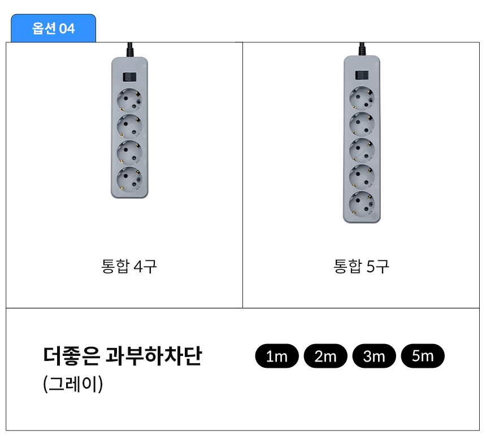Click the top socket of the 5-socket strip

[362, 98]
